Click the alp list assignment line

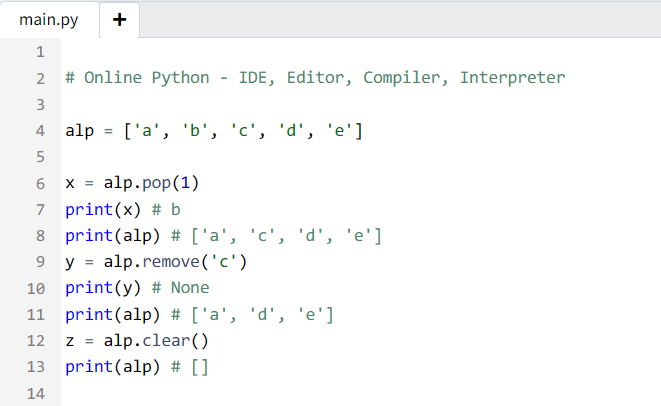(214, 131)
